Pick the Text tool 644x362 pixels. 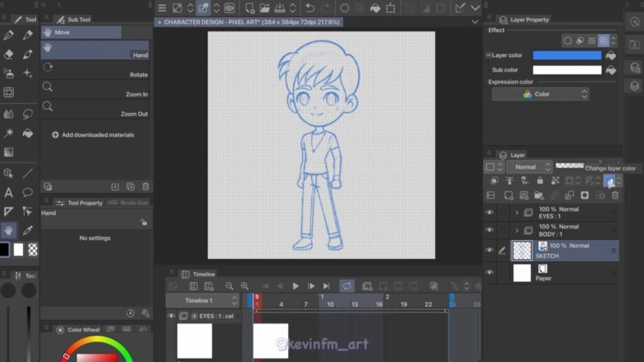tap(9, 192)
